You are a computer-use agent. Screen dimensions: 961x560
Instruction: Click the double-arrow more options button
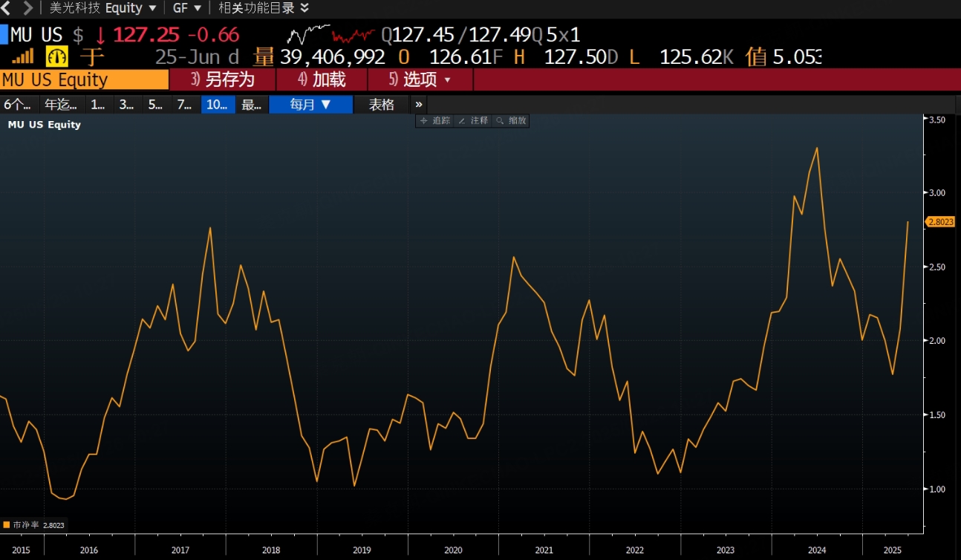(419, 105)
